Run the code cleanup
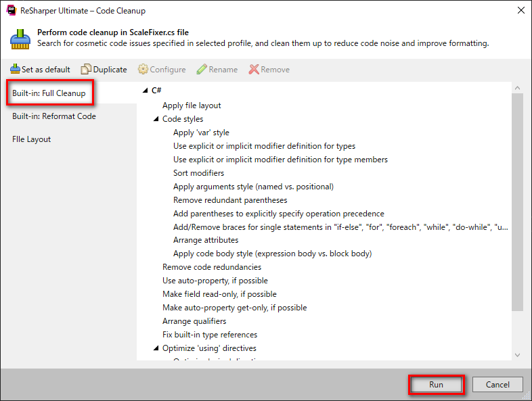The image size is (532, 401). [436, 385]
